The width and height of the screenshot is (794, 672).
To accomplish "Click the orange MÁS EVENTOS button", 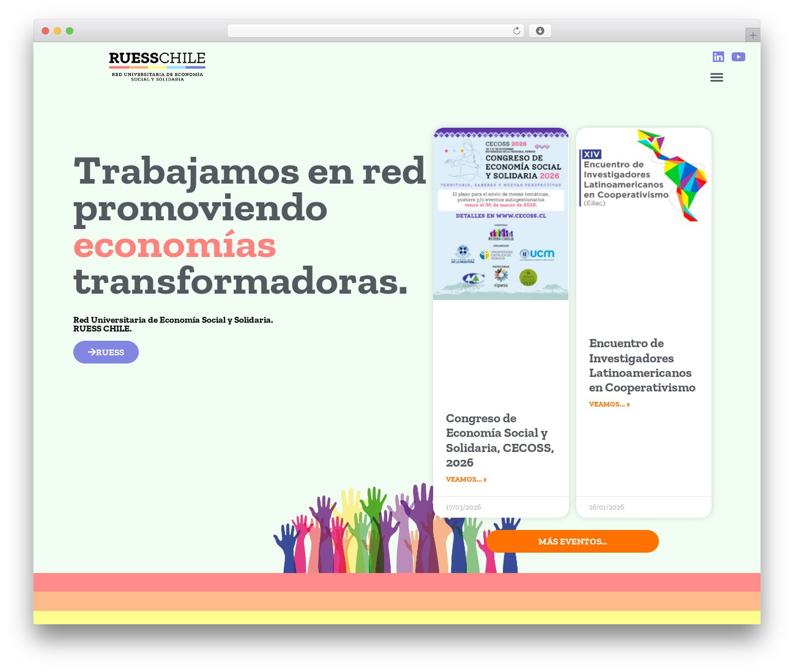I will pyautogui.click(x=572, y=541).
